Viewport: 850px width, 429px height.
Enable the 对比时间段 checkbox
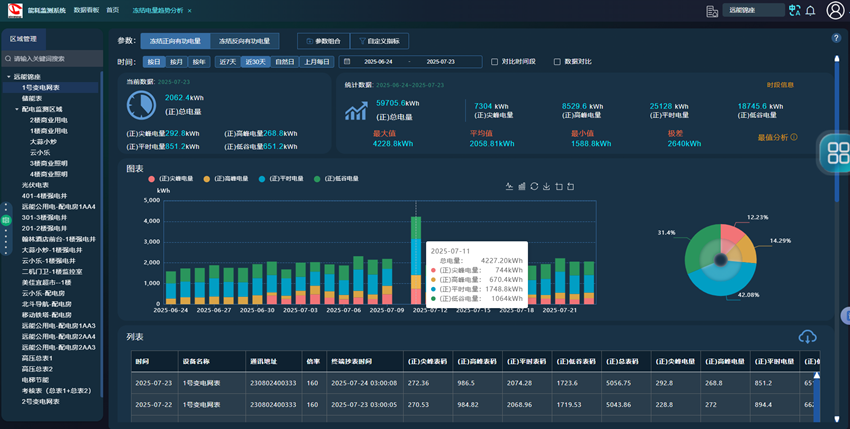click(x=495, y=62)
